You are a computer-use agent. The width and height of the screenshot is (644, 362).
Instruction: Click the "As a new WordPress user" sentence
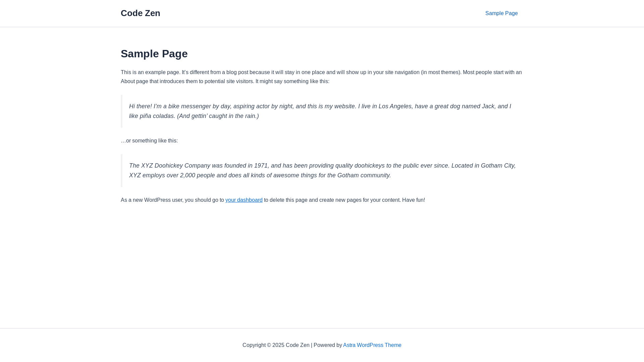coord(273,200)
